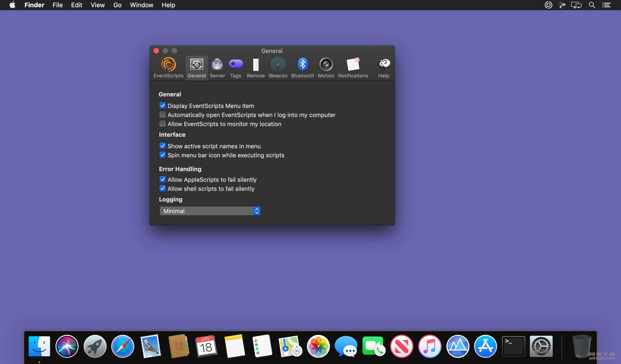Open Reminders from the Dock
This screenshot has width=621, height=364.
[262, 346]
